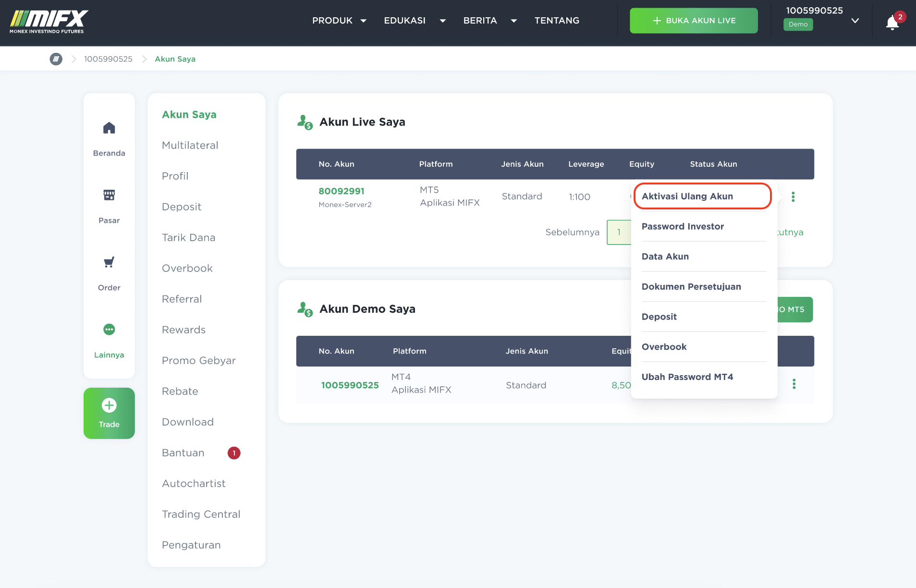
Task: Open Bantuan help page
Action: pyautogui.click(x=183, y=453)
